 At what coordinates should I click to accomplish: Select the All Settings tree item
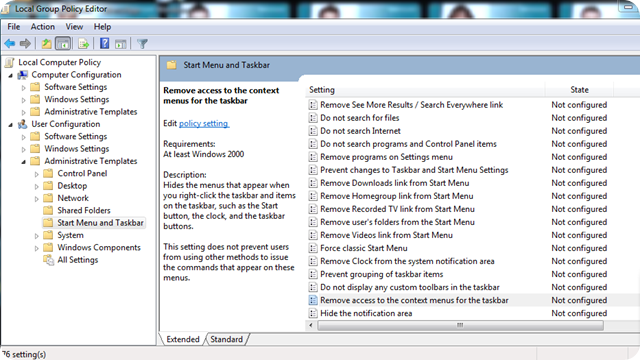78,260
